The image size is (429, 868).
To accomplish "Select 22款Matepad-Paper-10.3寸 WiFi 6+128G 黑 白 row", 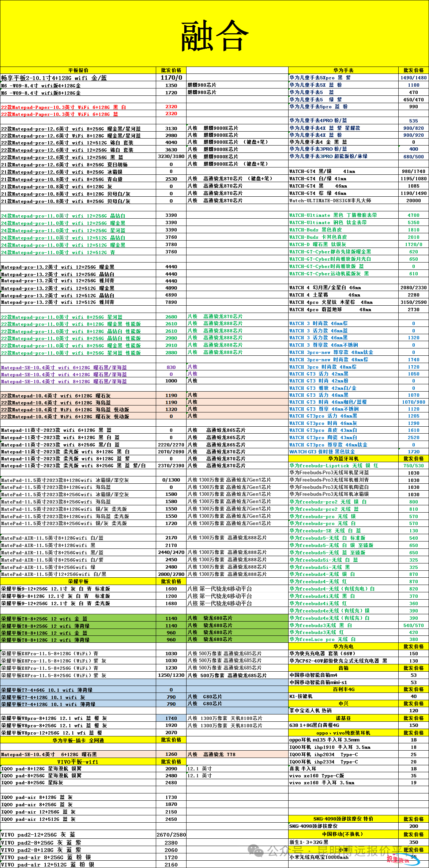I will click(78, 107).
